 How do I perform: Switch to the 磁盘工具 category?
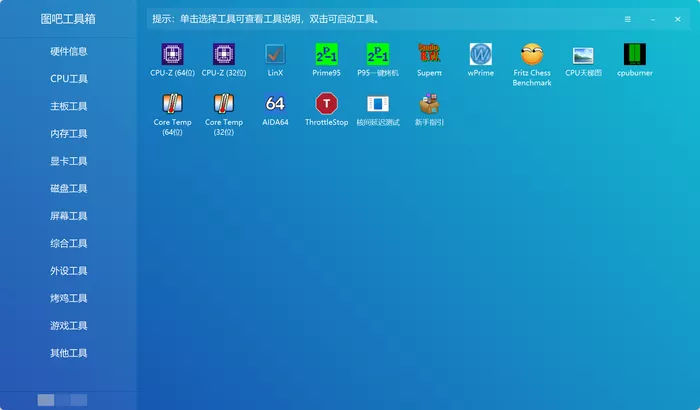(68, 188)
